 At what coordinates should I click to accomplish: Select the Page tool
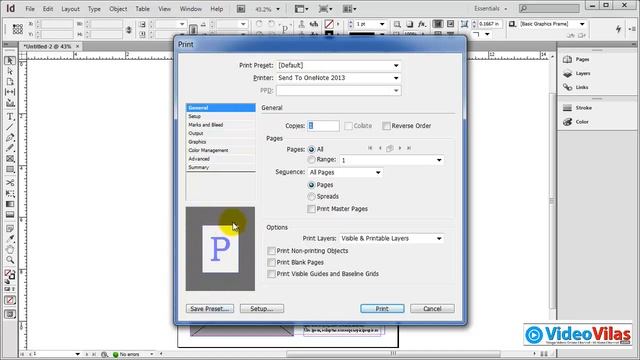tap(10, 82)
